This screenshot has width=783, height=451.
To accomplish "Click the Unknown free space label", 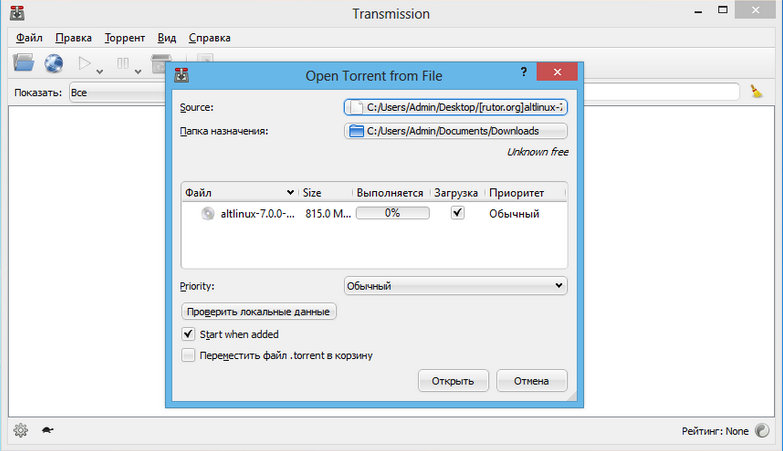I will click(x=537, y=152).
